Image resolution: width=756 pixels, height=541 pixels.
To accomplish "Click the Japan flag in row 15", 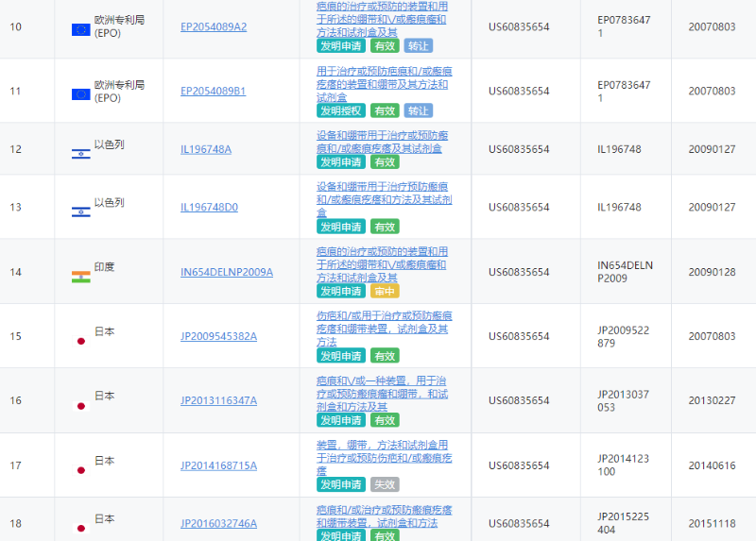I will [x=80, y=340].
